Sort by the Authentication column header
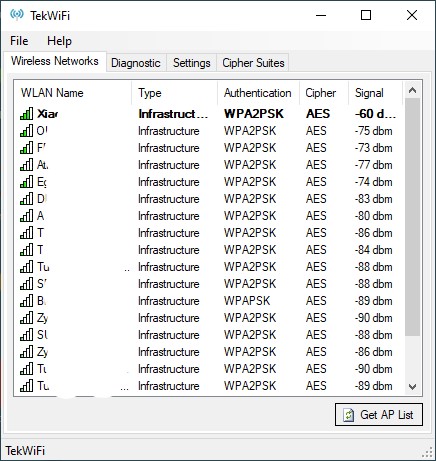The width and height of the screenshot is (436, 461). click(x=258, y=93)
